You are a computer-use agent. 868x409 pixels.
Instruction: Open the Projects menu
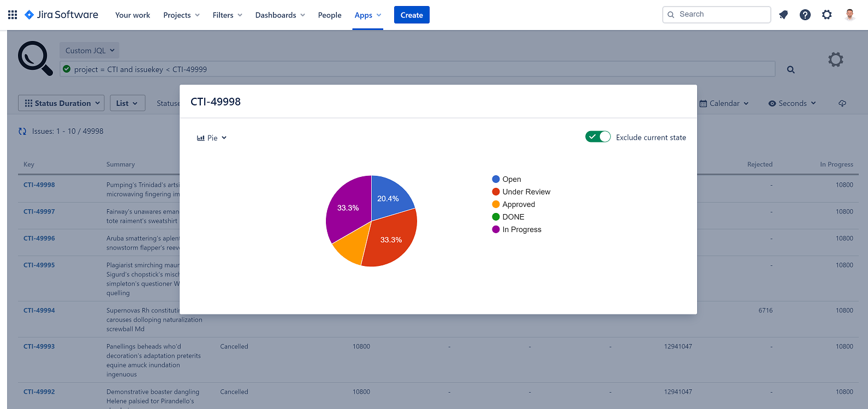pos(182,15)
